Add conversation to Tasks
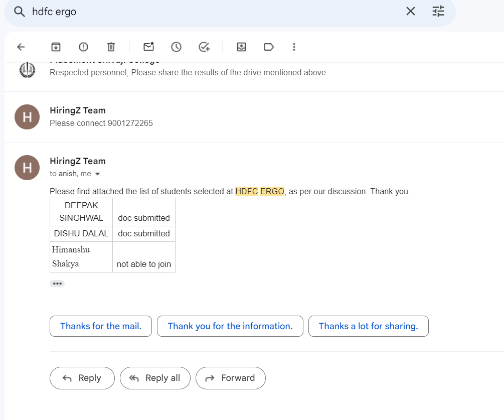The width and height of the screenshot is (504, 420). tap(204, 47)
